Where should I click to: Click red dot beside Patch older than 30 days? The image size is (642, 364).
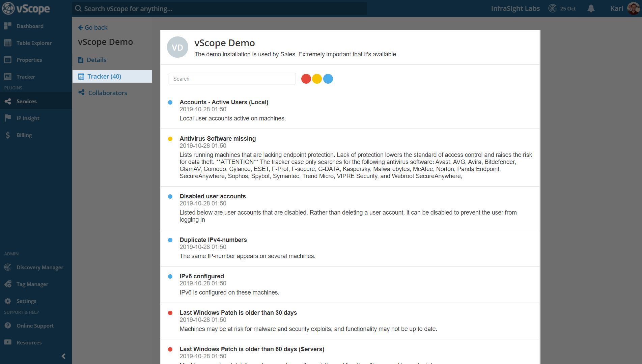[170, 313]
